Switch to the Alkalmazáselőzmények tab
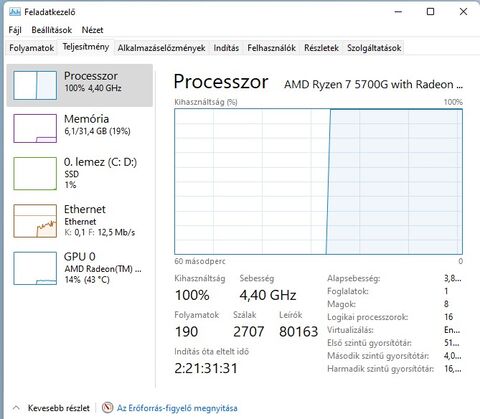Image resolution: width=480 pixels, height=419 pixels. pyautogui.click(x=161, y=48)
